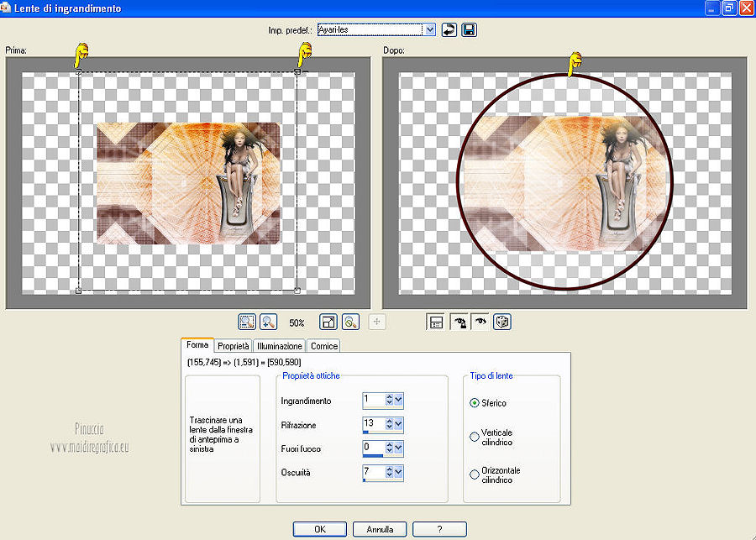This screenshot has height=540, width=756.
Task: Click the Annulla button
Action: pos(380,529)
